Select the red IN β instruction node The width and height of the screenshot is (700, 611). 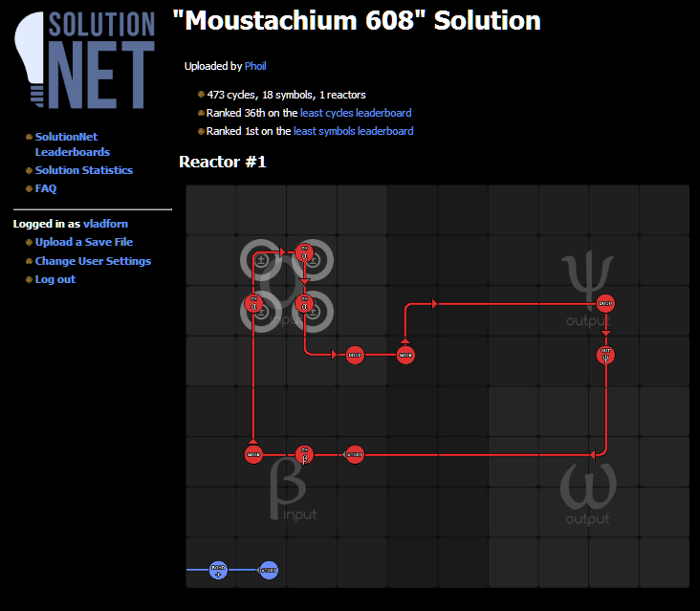tap(304, 455)
